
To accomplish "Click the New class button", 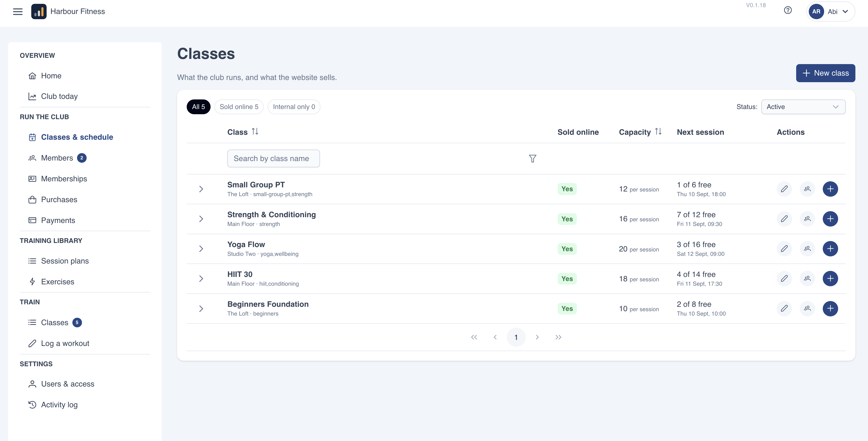I will tap(825, 73).
